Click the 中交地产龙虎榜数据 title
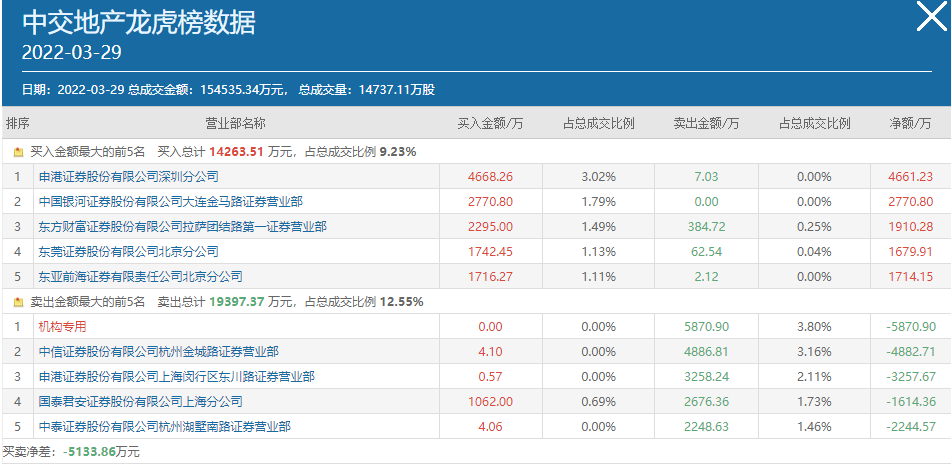Screen dimensions: 951x464 click(138, 21)
